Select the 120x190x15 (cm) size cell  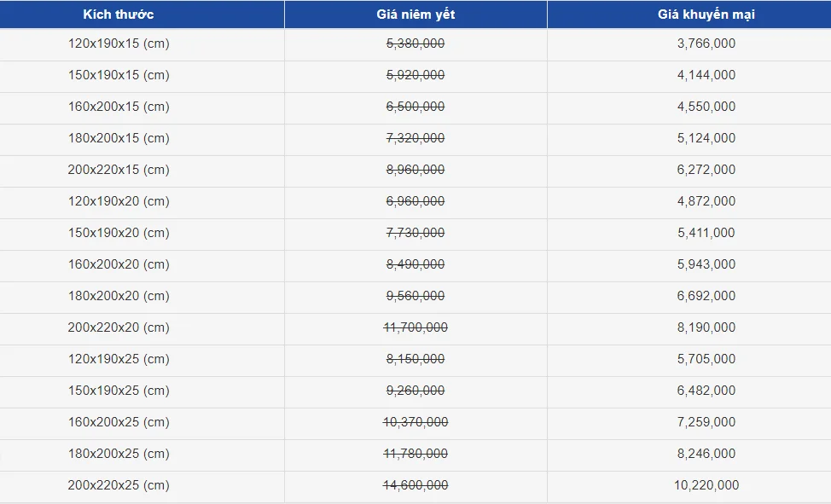(119, 43)
